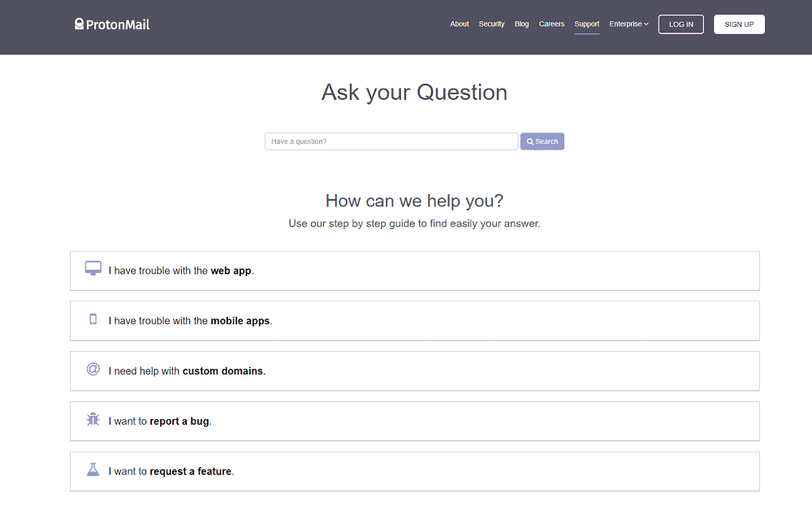Click the bug icon to report a bug

[92, 420]
